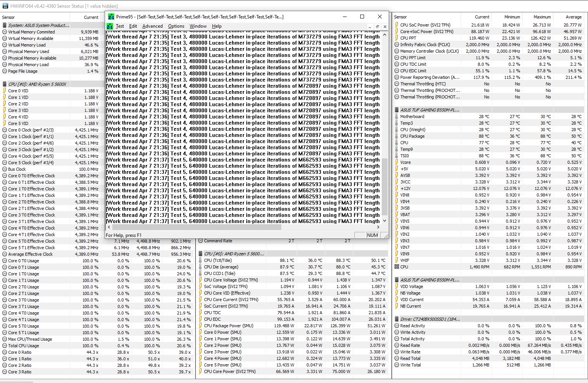Click the lightning icon beside CPU SoC Power (SVI2 TFN)

(x=396, y=25)
